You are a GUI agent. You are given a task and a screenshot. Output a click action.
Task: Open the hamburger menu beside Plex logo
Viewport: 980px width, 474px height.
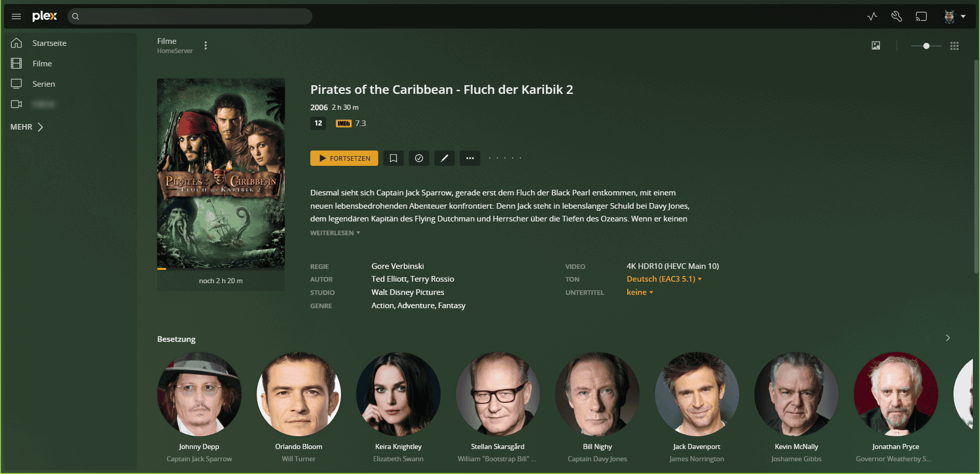[16, 16]
